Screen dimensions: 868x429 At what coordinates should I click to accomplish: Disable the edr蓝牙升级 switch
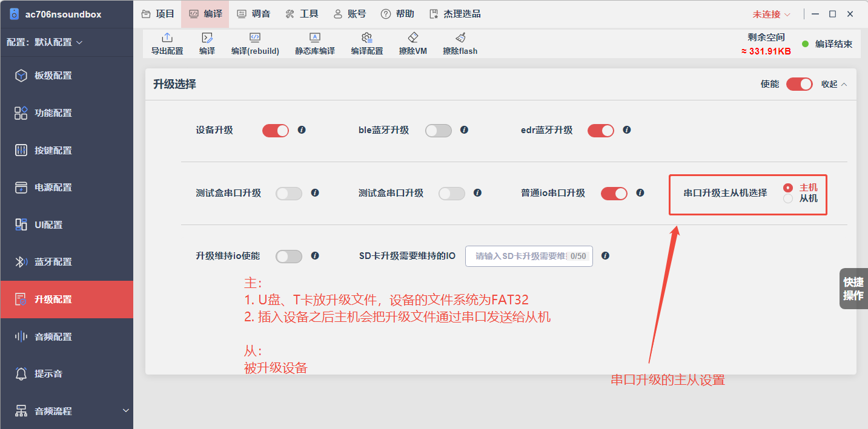point(601,131)
